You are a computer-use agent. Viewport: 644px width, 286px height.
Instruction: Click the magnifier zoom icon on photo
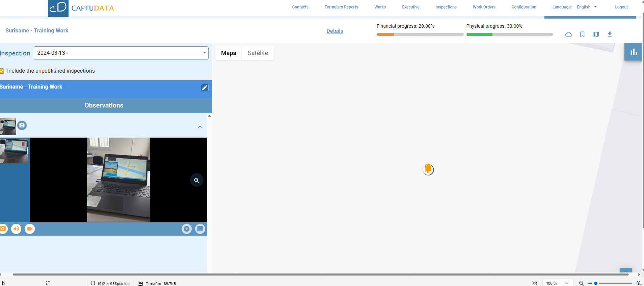[197, 180]
